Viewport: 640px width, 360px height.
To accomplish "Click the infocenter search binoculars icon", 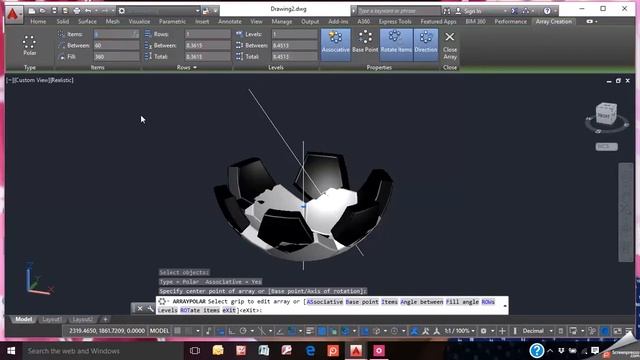I will pyautogui.click(x=447, y=11).
